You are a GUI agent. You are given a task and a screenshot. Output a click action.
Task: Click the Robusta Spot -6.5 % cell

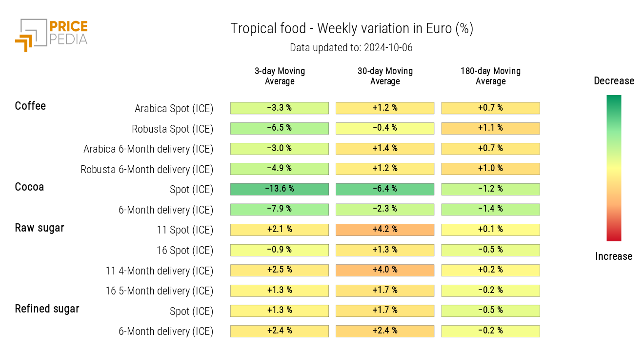click(x=280, y=128)
